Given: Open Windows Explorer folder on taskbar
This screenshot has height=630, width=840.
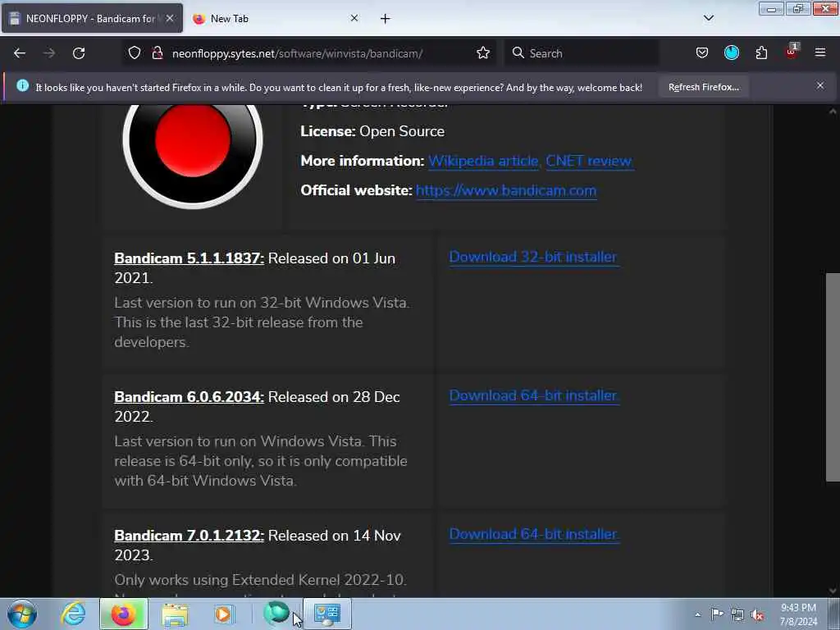Looking at the screenshot, I should click(176, 614).
